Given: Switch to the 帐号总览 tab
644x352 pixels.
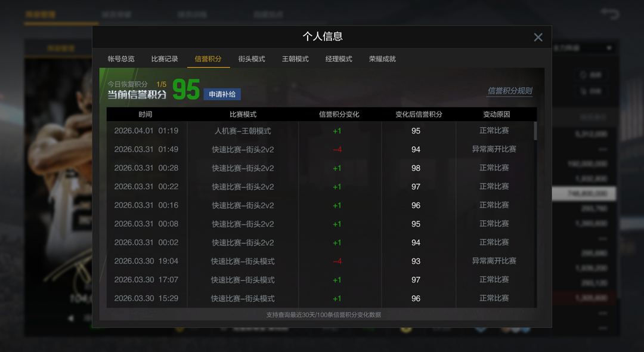Looking at the screenshot, I should point(122,58).
